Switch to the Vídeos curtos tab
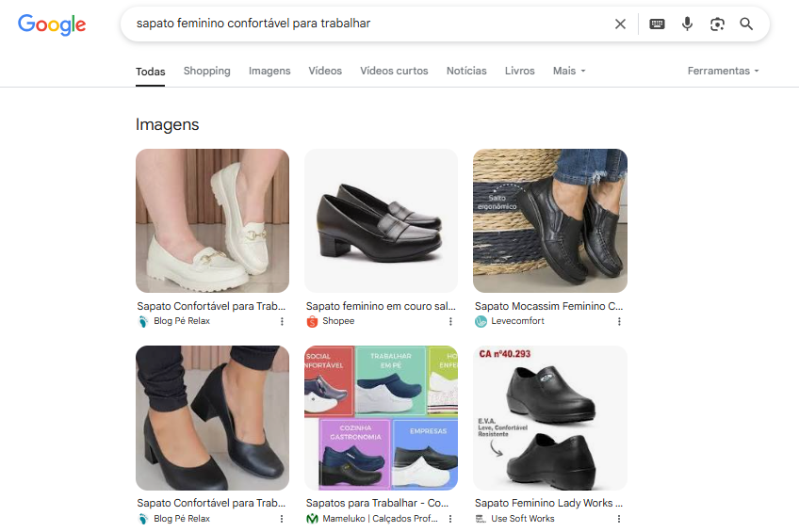Screen dimensions: 799x532 coord(394,71)
